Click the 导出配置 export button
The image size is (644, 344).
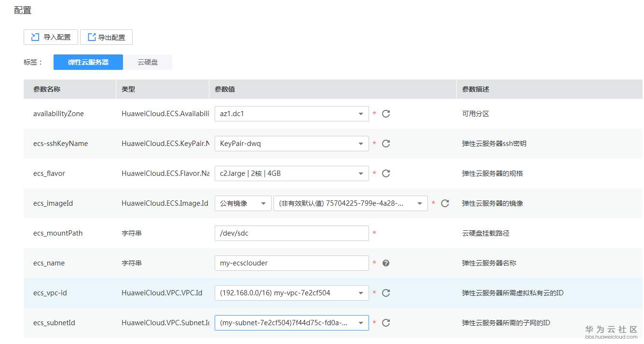click(x=106, y=37)
